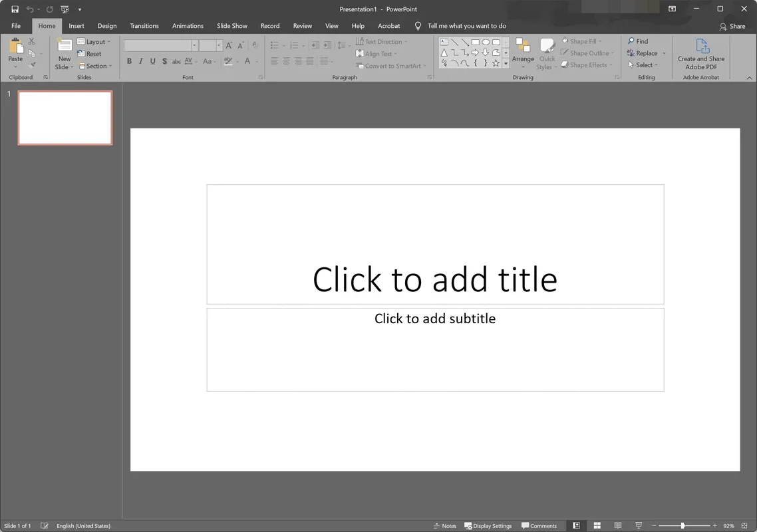Switch to Slide Sorter view in status bar
This screenshot has height=532, width=757.
(596, 525)
